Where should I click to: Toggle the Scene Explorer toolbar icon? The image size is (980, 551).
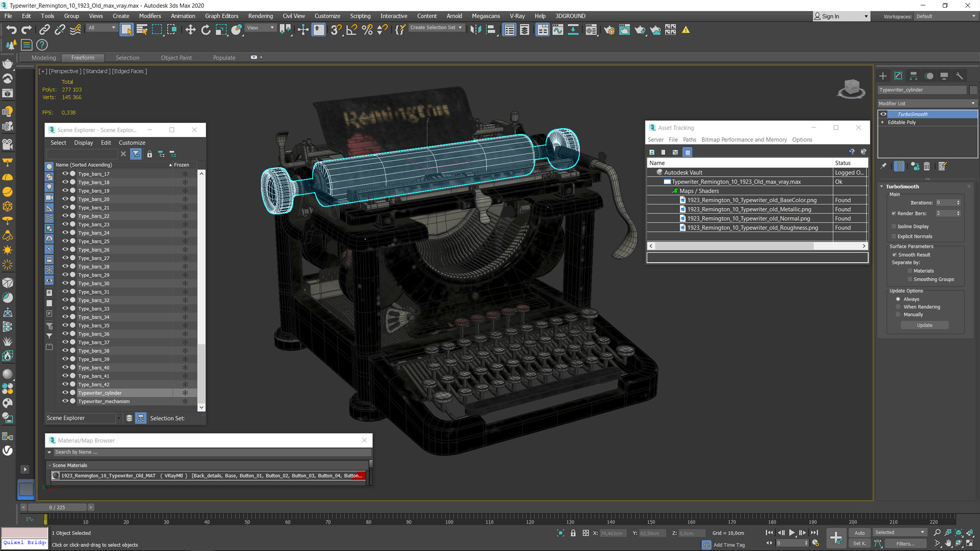coord(509,30)
